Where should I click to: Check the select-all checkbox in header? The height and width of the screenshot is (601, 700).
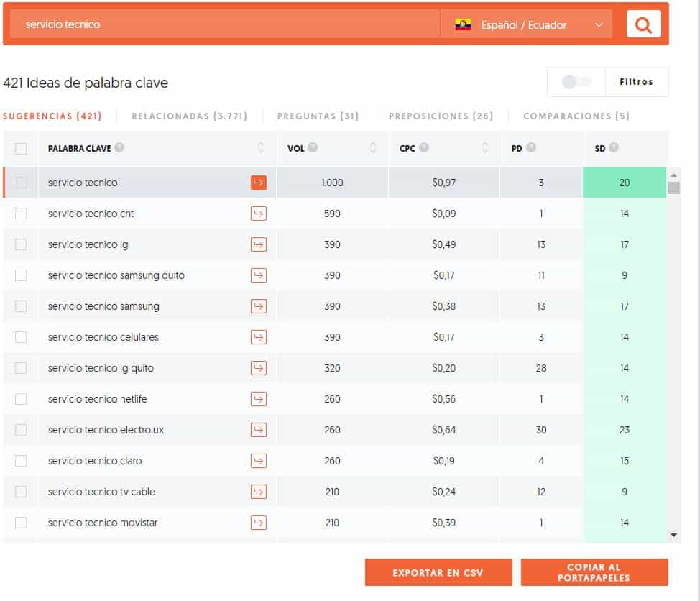[21, 148]
